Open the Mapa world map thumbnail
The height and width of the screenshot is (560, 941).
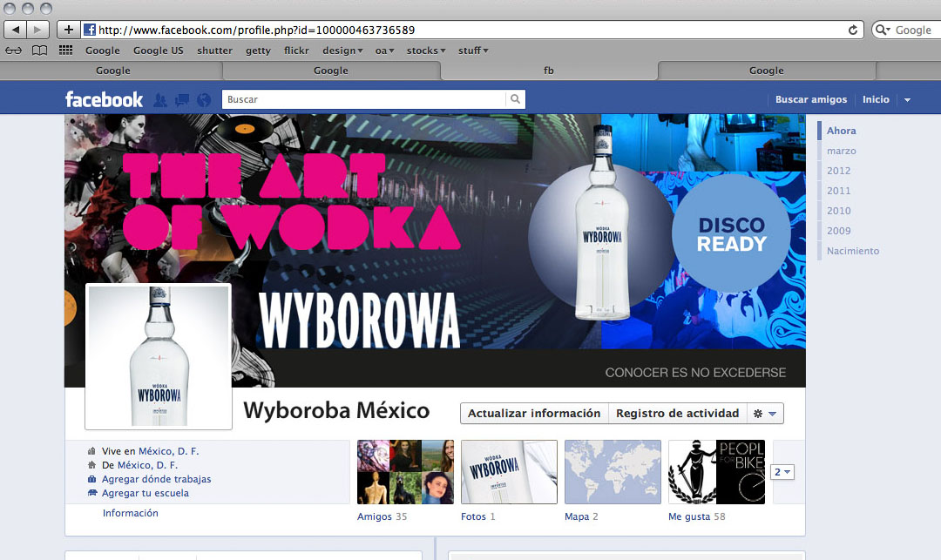point(613,472)
